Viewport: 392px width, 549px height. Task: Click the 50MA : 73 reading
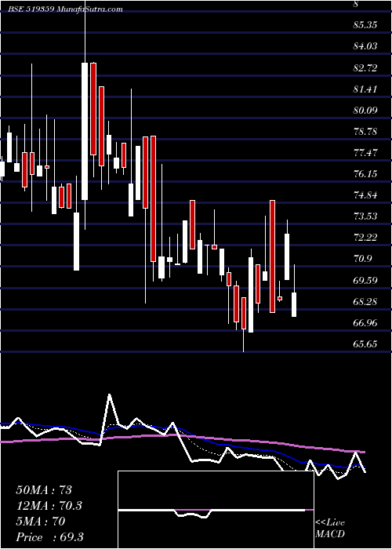pyautogui.click(x=44, y=490)
